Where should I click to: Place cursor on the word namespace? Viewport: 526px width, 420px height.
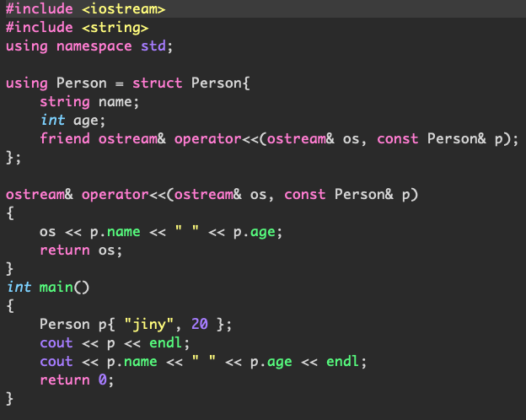click(94, 46)
